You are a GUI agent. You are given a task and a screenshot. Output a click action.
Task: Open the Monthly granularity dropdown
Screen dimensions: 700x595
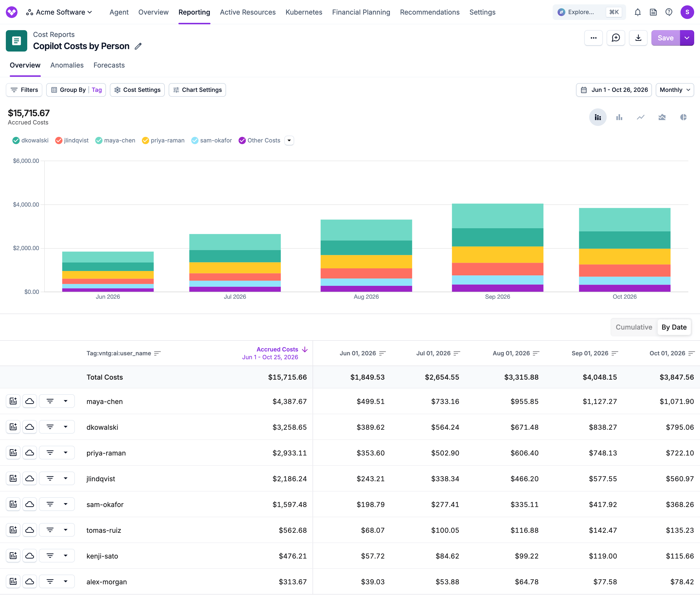coord(675,90)
